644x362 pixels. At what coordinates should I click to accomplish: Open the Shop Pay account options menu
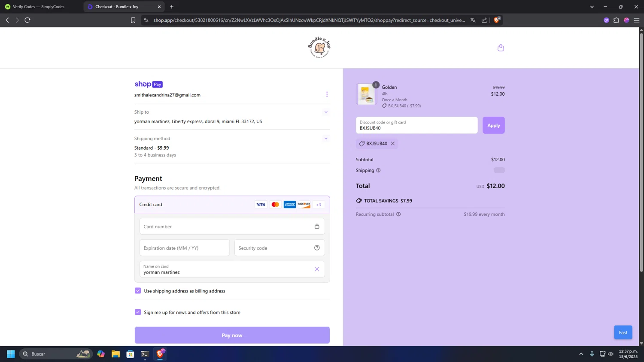(327, 94)
